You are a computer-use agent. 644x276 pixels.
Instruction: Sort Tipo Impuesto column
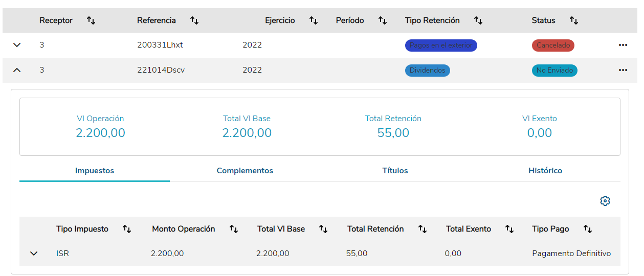pos(127,229)
